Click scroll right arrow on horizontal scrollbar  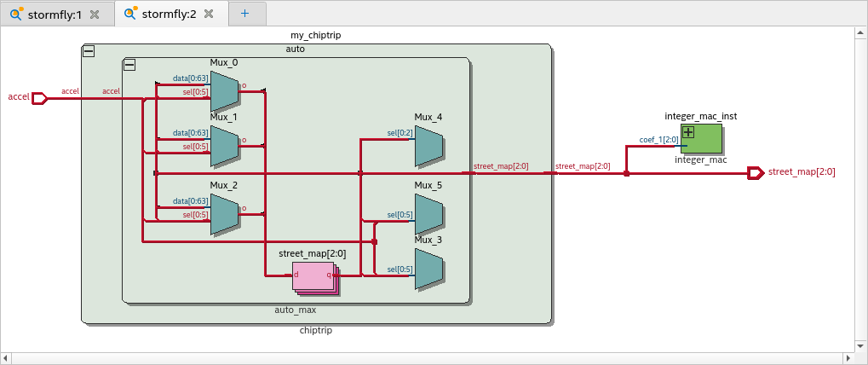point(848,358)
